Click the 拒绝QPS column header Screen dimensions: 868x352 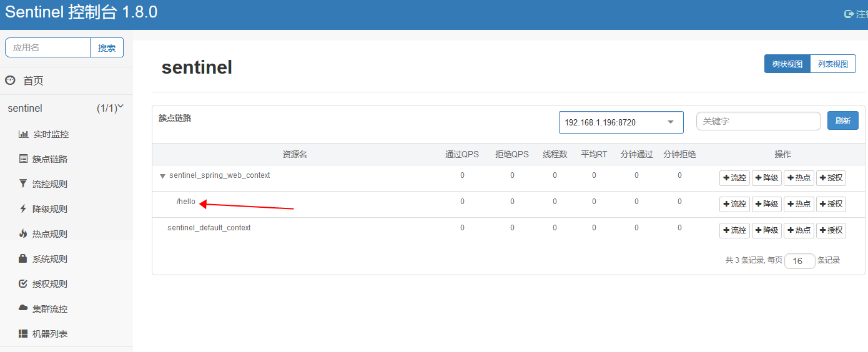(512, 154)
